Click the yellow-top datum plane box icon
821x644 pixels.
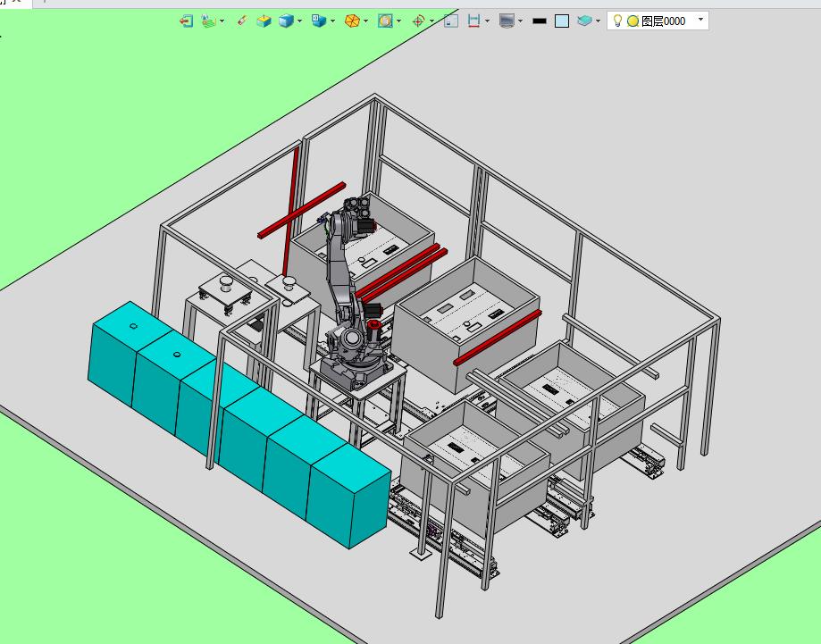264,21
